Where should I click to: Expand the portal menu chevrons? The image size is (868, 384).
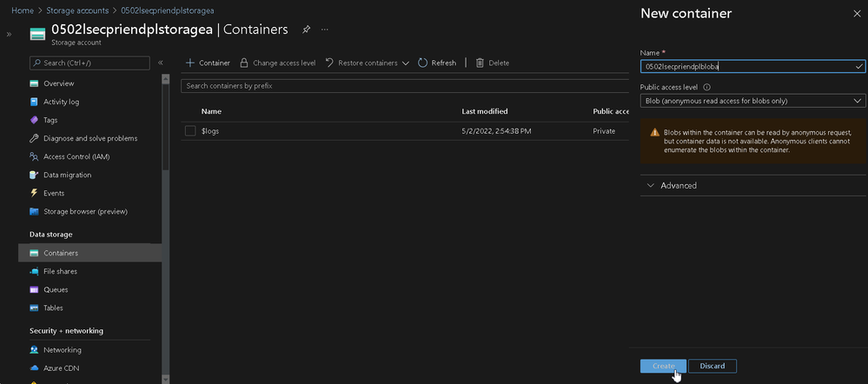(9, 34)
